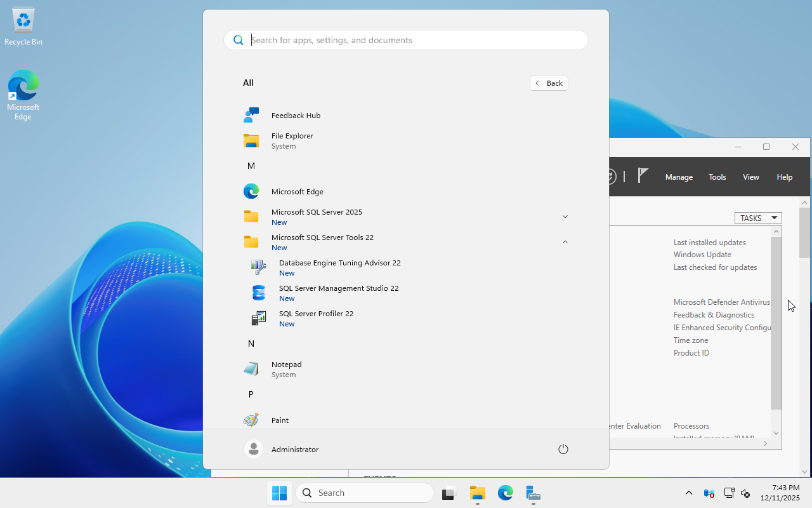Open the Manage menu in Server Manager
The height and width of the screenshot is (508, 812).
678,177
